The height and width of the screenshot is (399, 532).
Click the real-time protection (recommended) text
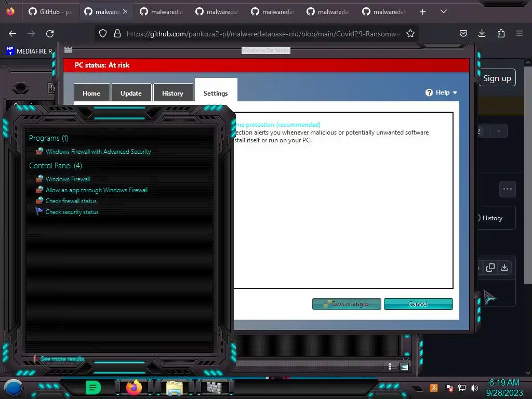point(277,125)
